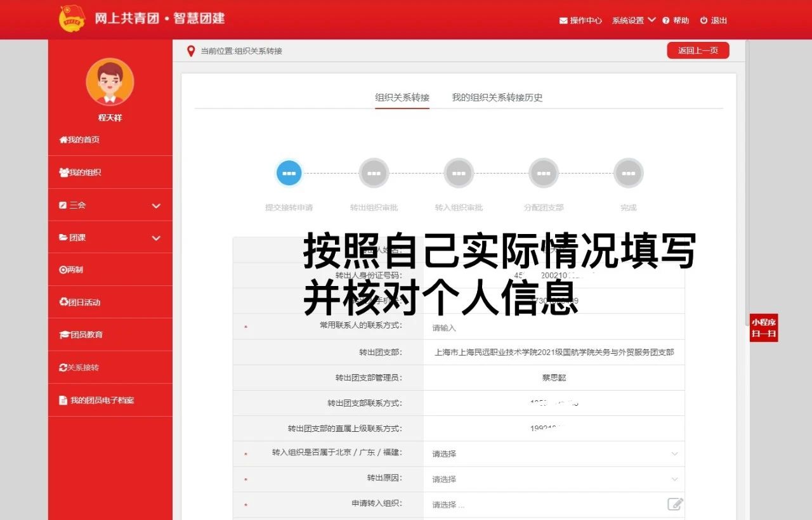
Task: Click the 帮助 help icon in header
Action: tap(666, 20)
